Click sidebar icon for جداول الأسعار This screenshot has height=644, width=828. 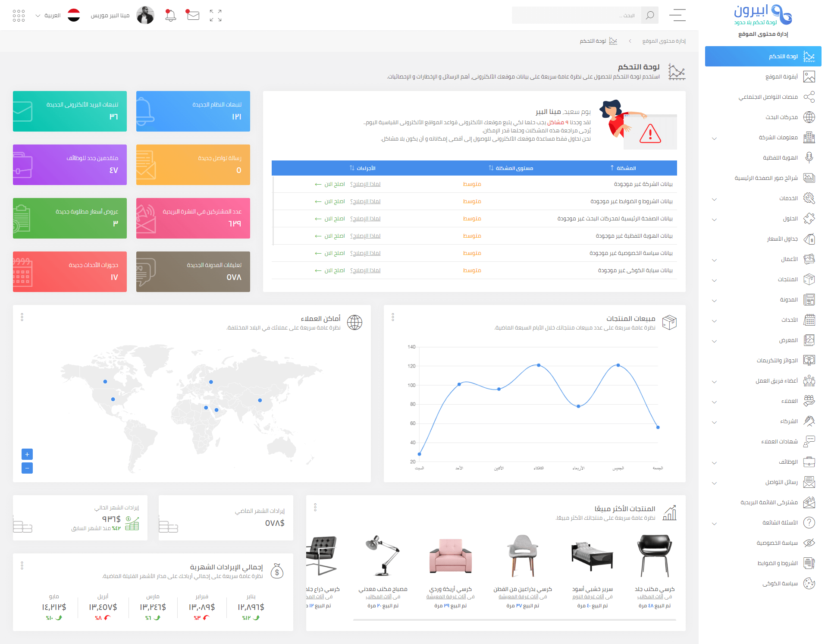(809, 239)
